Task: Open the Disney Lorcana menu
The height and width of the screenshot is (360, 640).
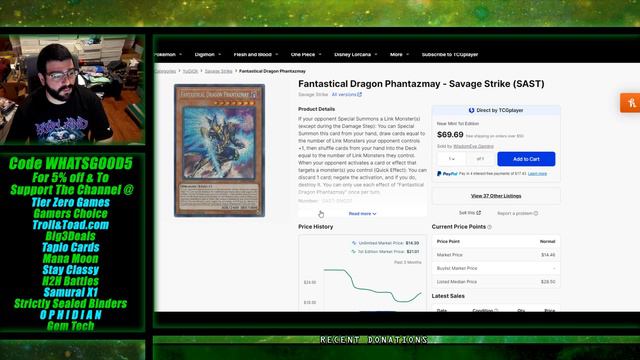Action: pos(356,54)
